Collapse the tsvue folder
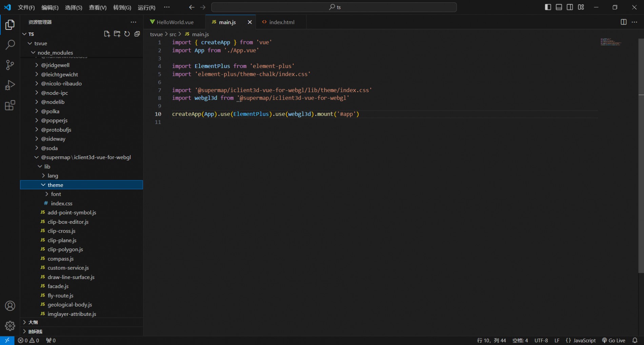The height and width of the screenshot is (345, 644). coord(30,43)
